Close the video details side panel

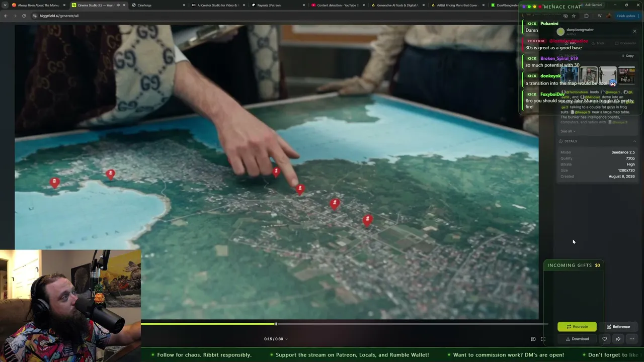click(x=634, y=31)
